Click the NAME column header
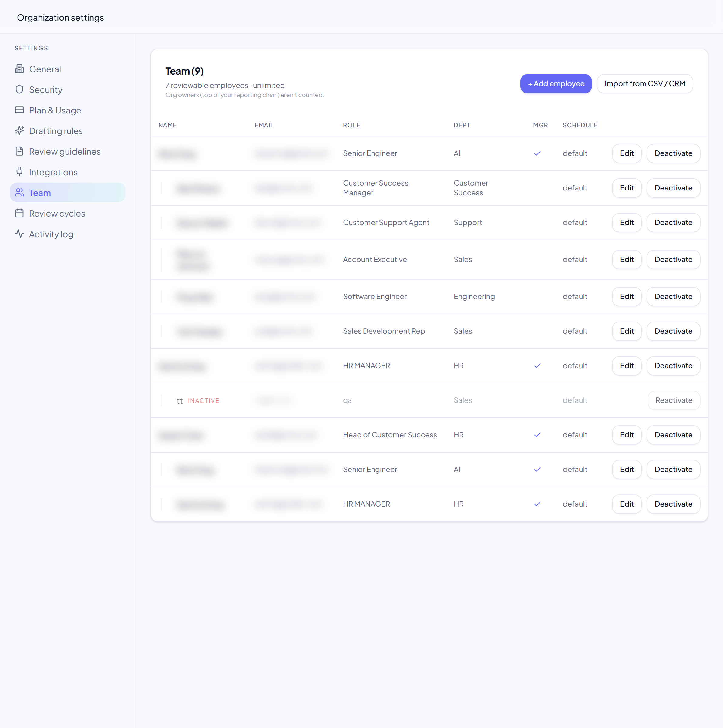Viewport: 723px width, 728px height. (x=167, y=125)
